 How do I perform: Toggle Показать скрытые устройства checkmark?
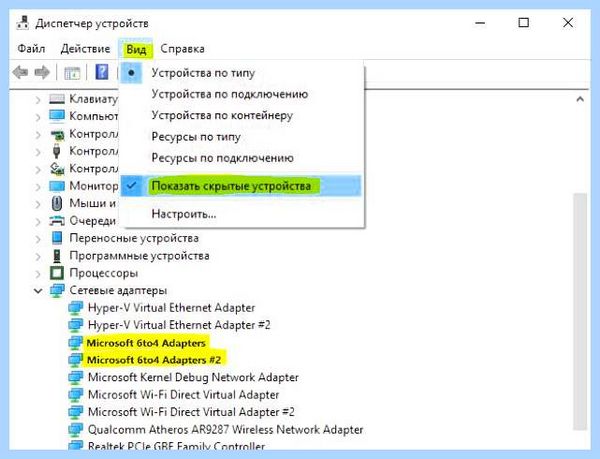click(131, 186)
